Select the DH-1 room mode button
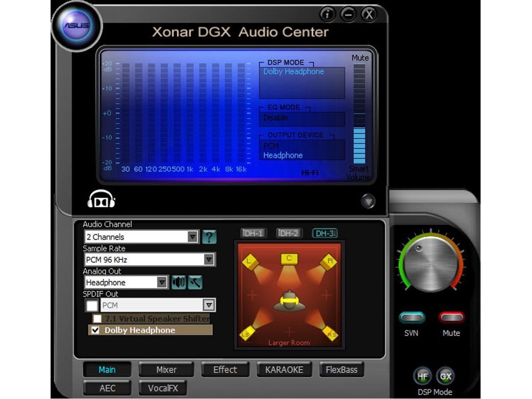The height and width of the screenshot is (399, 532). pyautogui.click(x=253, y=233)
